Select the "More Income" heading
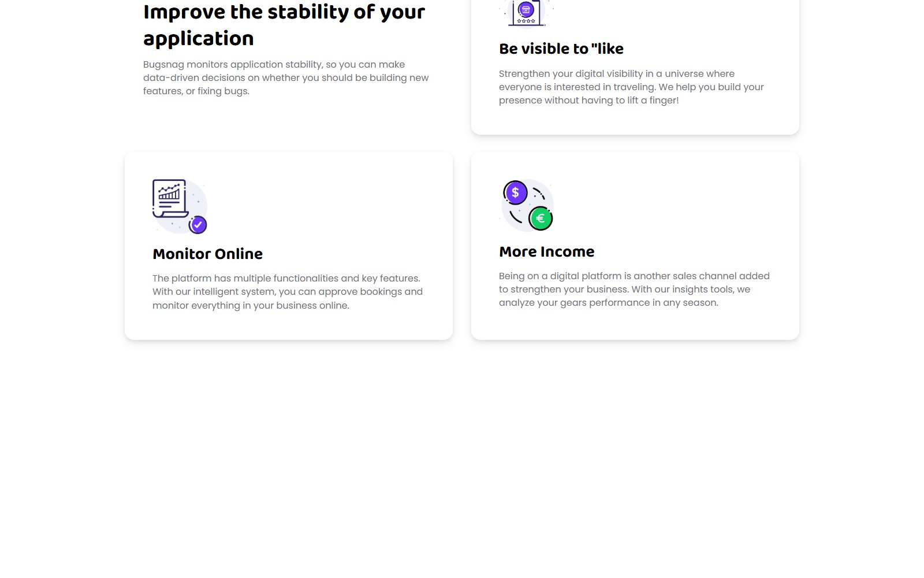924x578 pixels. coord(546,251)
